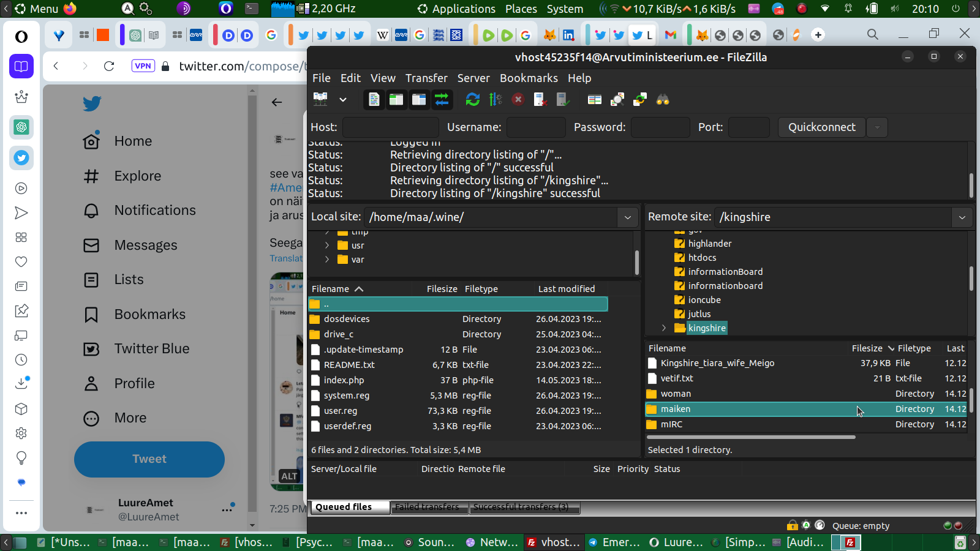980x551 pixels.
Task: Click the disconnect from server icon
Action: [x=540, y=99]
